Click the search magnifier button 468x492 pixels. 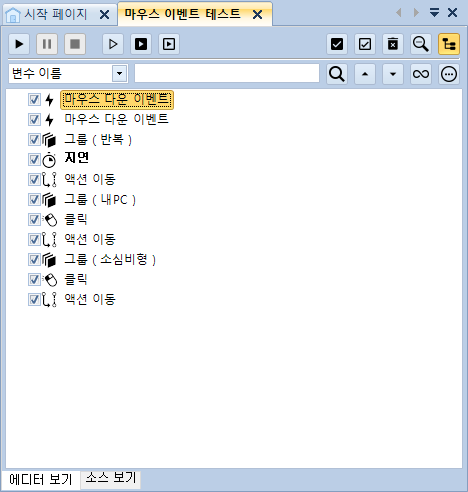click(x=337, y=74)
